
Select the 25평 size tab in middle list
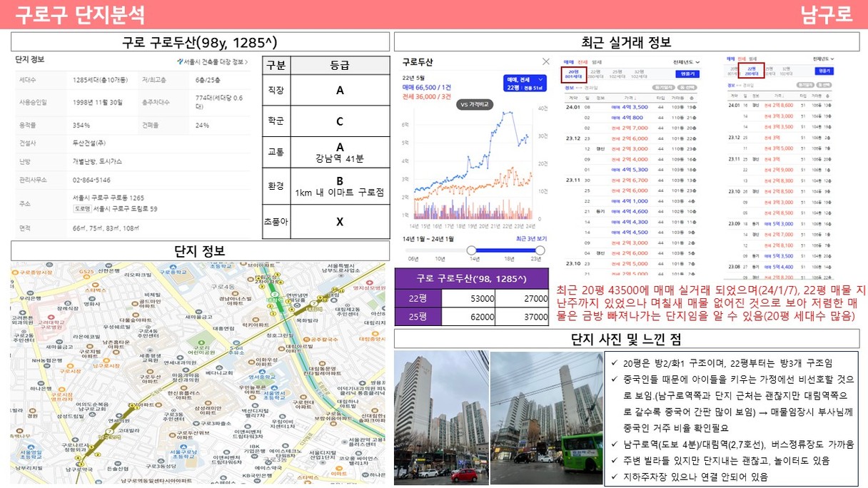click(617, 74)
